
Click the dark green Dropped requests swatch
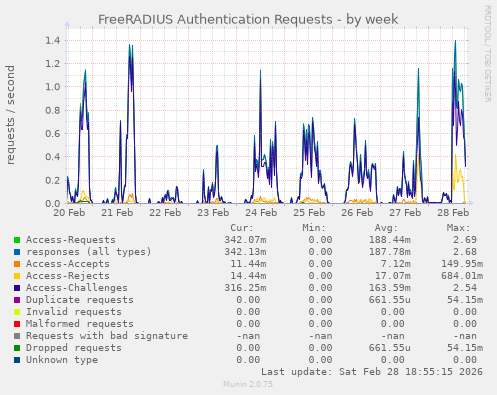pyautogui.click(x=17, y=348)
